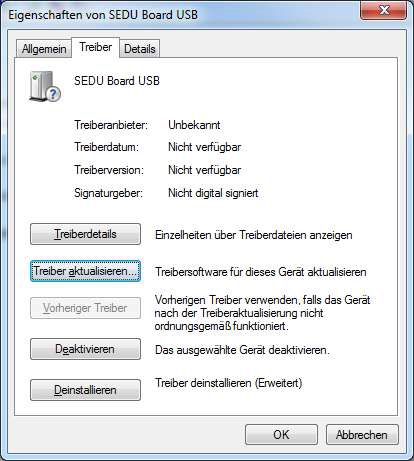Image resolution: width=414 pixels, height=461 pixels.
Task: Click the Deinstallieren button
Action: click(85, 390)
